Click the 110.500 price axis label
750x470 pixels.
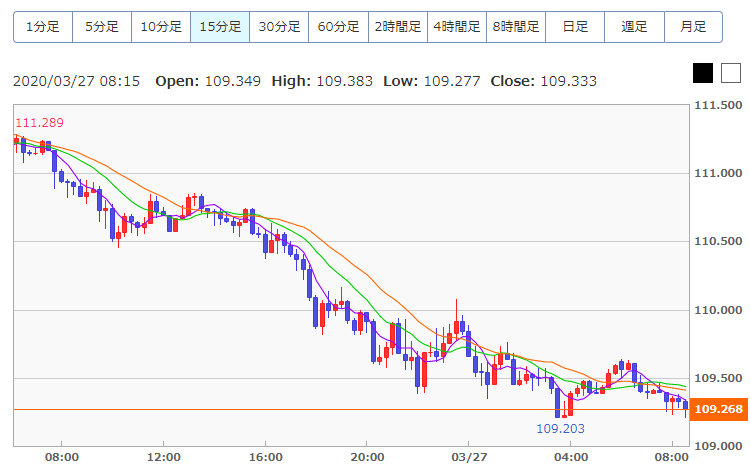point(718,241)
